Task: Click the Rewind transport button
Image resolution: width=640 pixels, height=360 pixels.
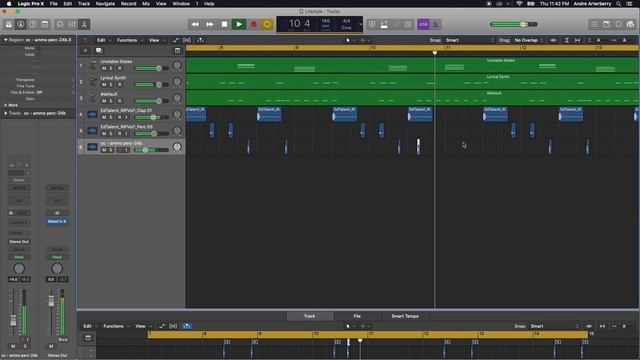Action: click(195, 24)
